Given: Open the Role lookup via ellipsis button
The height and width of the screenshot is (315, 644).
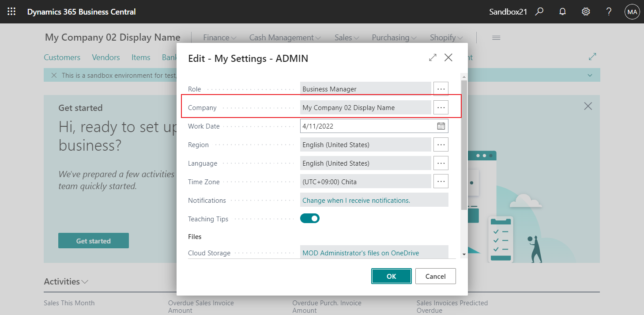Looking at the screenshot, I should [x=441, y=88].
